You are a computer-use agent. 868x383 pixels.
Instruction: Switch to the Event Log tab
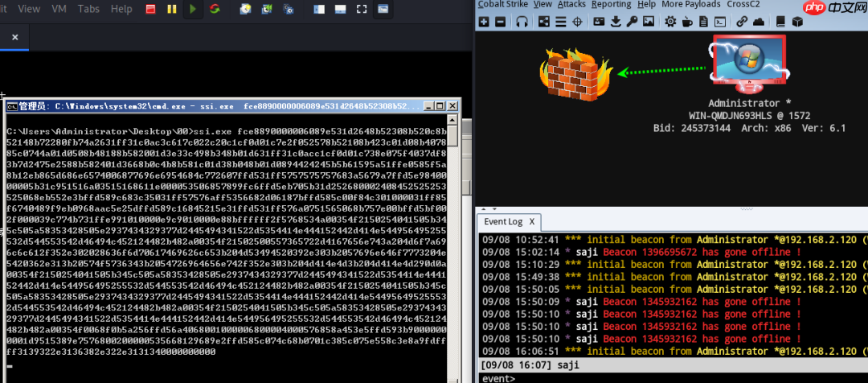[x=503, y=221]
